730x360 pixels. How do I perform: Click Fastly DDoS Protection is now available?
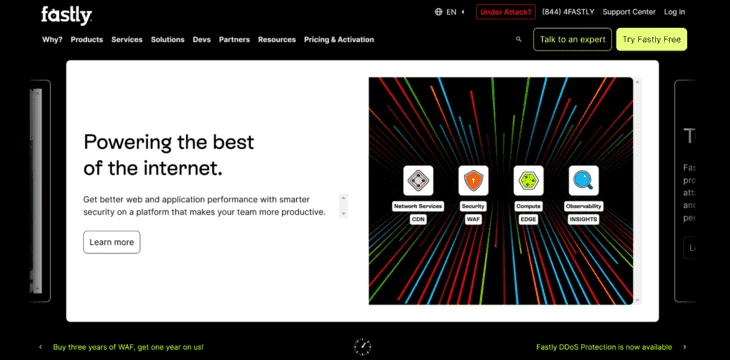604,347
